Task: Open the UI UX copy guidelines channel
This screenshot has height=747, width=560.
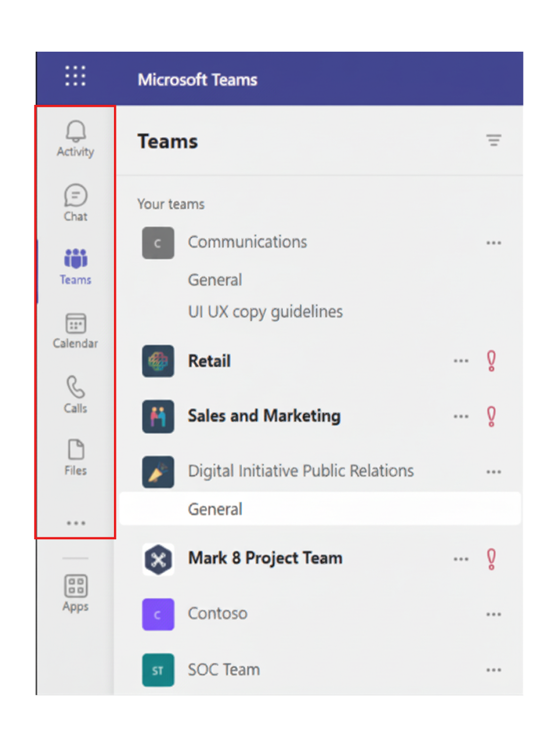Action: click(x=265, y=311)
